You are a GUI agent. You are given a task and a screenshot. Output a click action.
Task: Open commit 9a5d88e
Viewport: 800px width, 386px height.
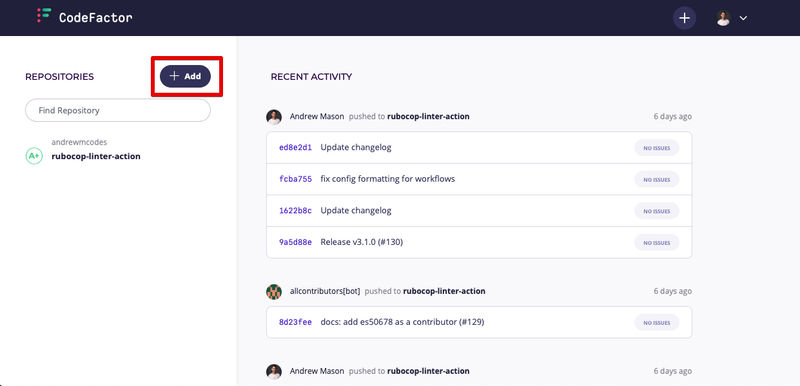tap(295, 242)
